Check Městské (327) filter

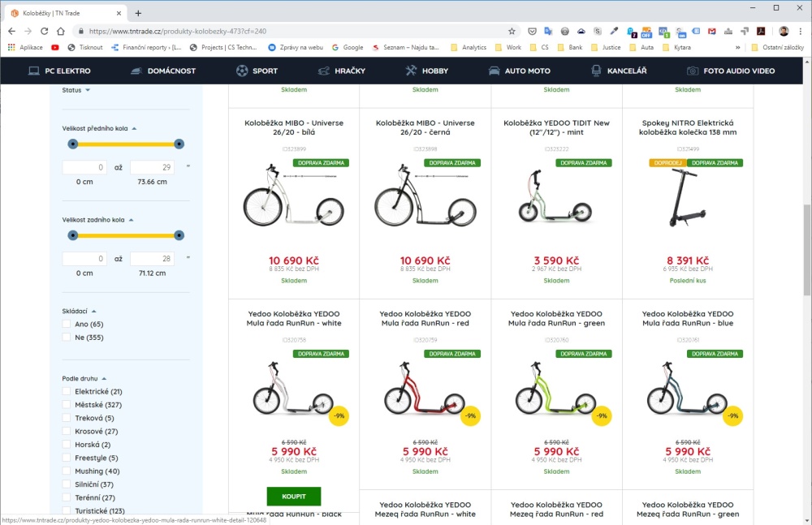click(x=67, y=404)
